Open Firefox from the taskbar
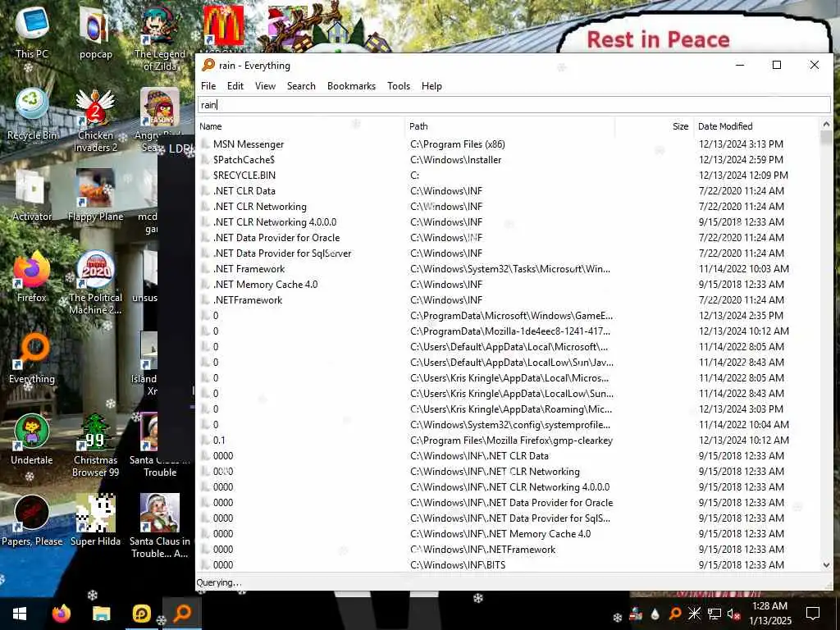840x630 pixels. pos(61,614)
